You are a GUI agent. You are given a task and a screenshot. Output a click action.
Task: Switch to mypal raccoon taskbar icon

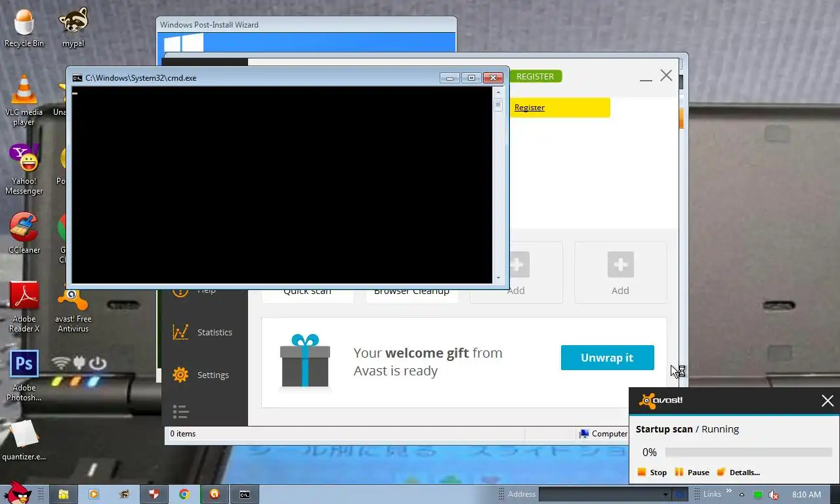click(x=124, y=494)
